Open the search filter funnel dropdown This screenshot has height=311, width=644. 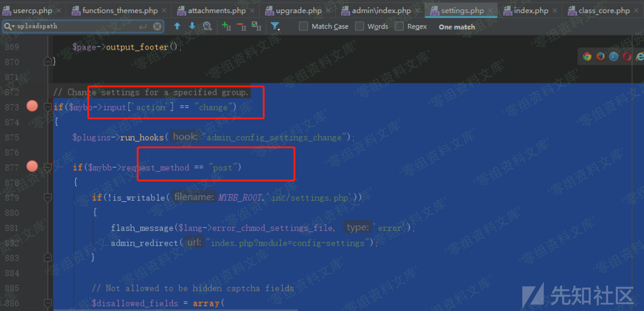pyautogui.click(x=276, y=26)
